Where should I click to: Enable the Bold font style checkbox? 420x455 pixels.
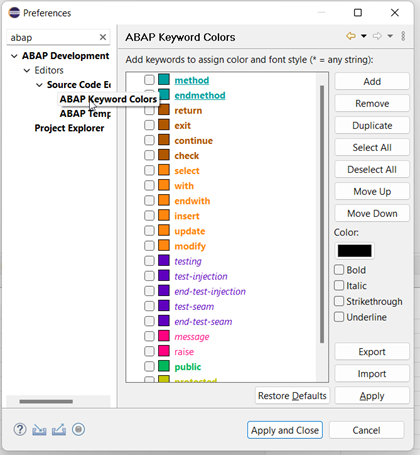pyautogui.click(x=339, y=270)
